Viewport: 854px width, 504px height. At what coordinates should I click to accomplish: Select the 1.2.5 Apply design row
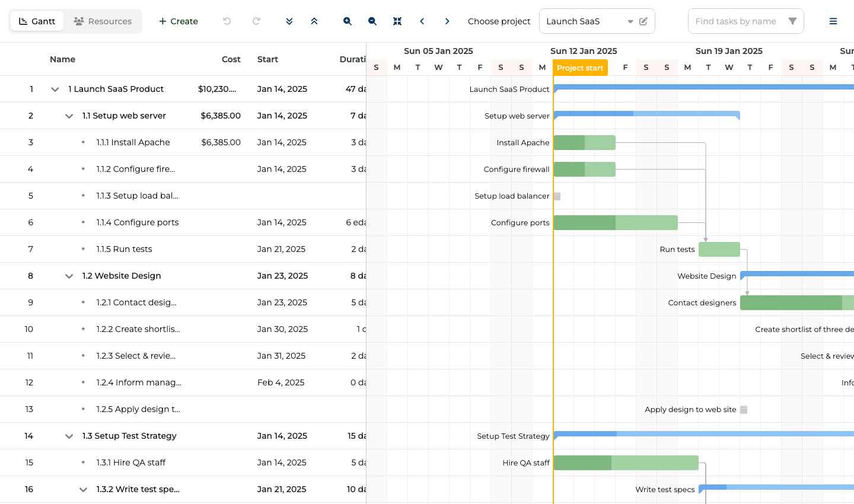coord(183,409)
